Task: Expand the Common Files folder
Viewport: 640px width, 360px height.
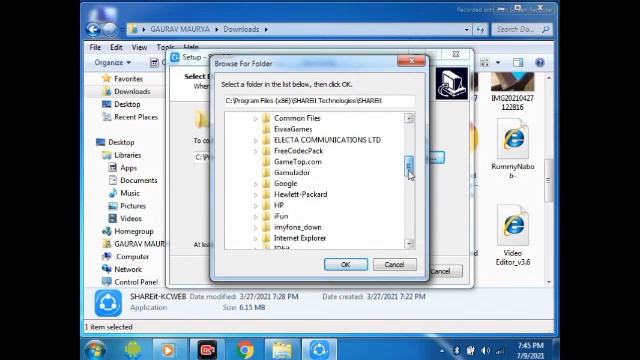Action: click(x=256, y=118)
